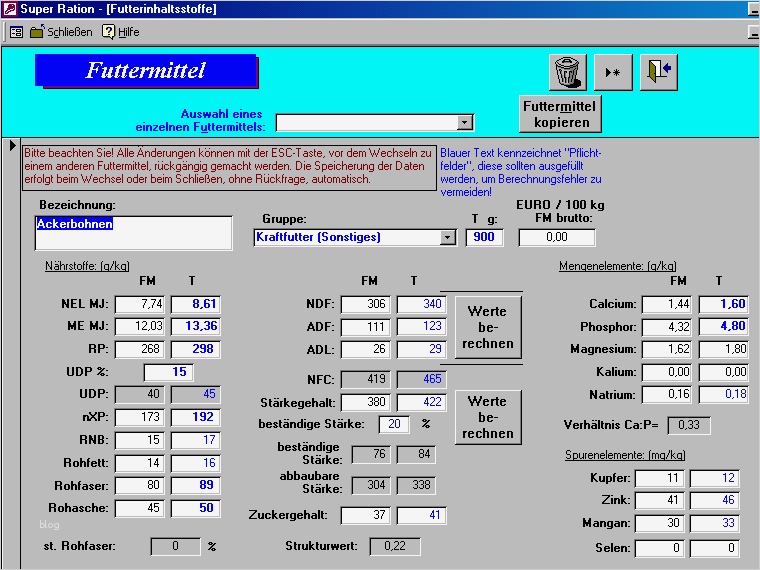The width and height of the screenshot is (760, 570).
Task: Click the NDF T field 340
Action: point(421,304)
